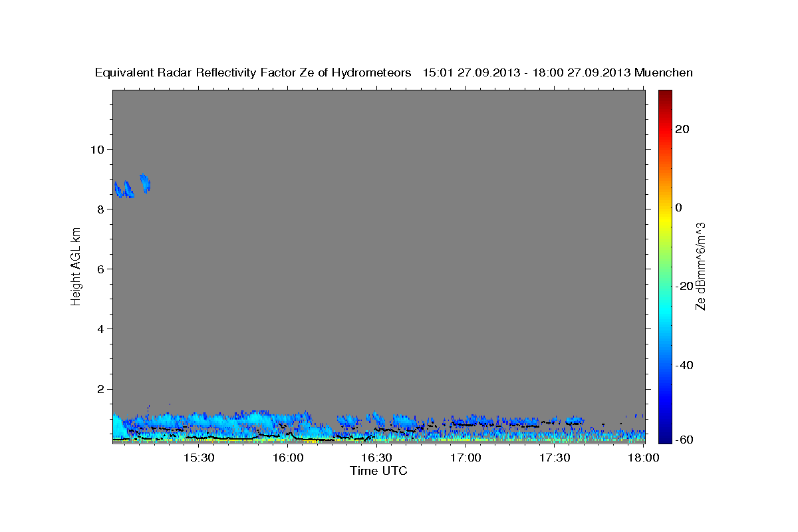The image size is (798, 532).
Task: Click the 'Time UTC' axis label
Action: point(378,471)
